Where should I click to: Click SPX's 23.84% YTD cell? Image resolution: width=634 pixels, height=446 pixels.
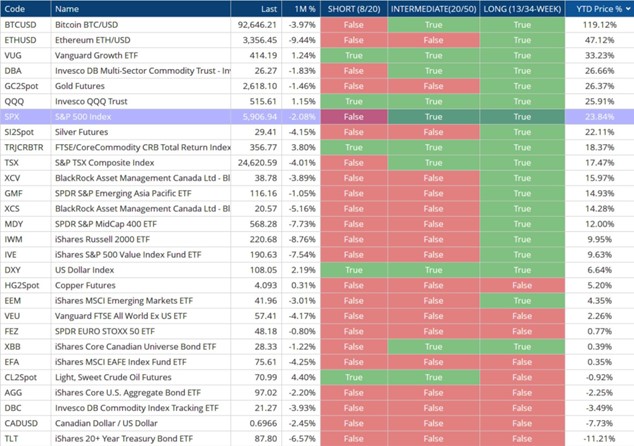[x=599, y=117]
